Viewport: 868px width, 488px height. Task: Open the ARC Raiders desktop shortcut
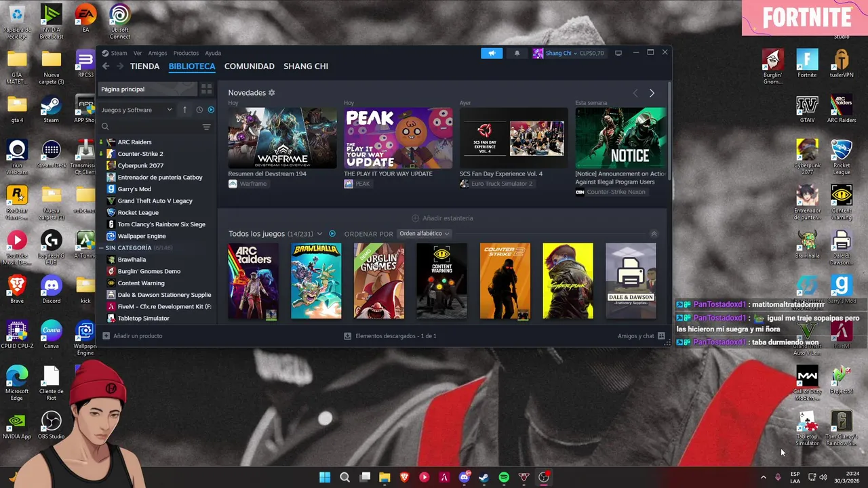(x=842, y=109)
